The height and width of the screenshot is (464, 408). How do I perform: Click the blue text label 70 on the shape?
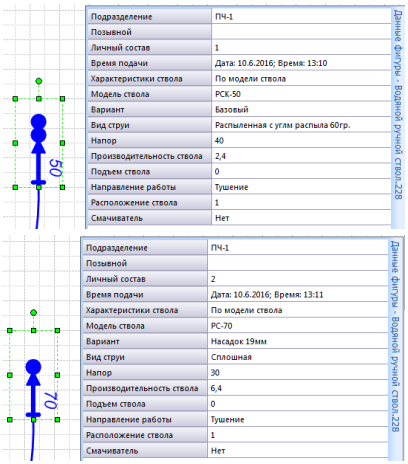point(51,400)
